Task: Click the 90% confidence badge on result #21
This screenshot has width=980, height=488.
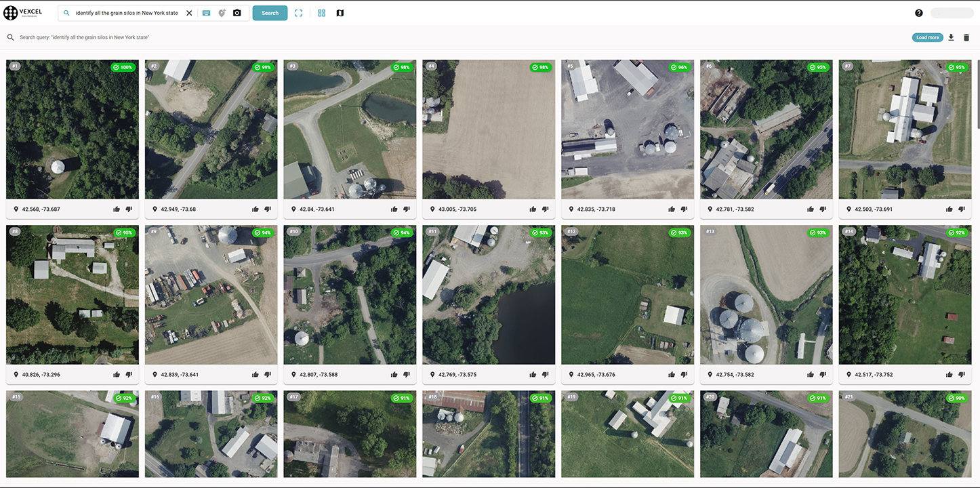Action: (x=958, y=398)
